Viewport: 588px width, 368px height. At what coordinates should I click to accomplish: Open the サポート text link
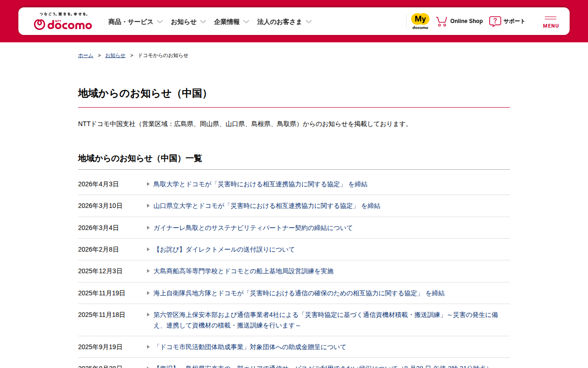pos(514,21)
